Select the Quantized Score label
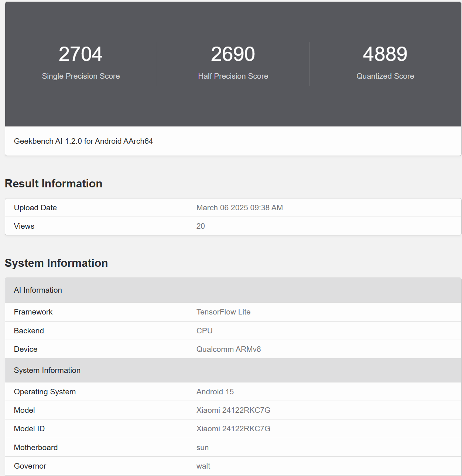This screenshot has height=476, width=462. coord(385,76)
